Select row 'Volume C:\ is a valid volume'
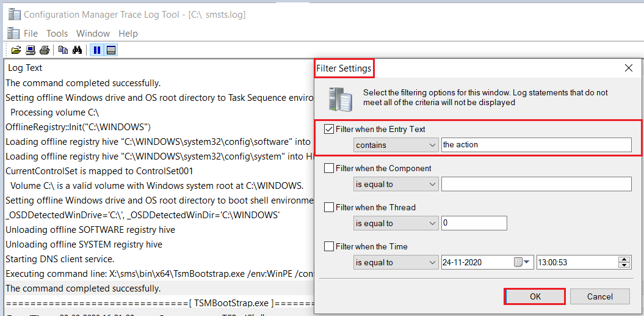644x316 pixels. point(159,186)
